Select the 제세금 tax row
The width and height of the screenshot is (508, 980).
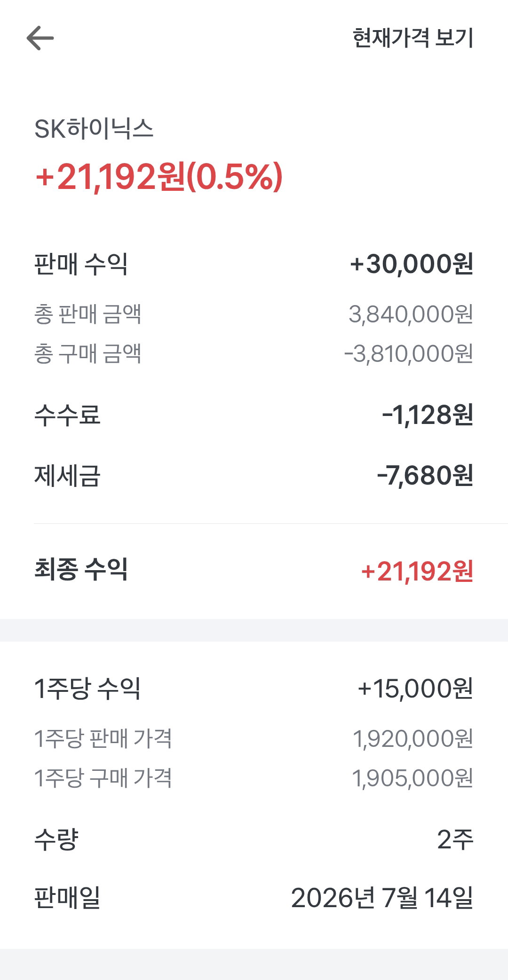254,475
